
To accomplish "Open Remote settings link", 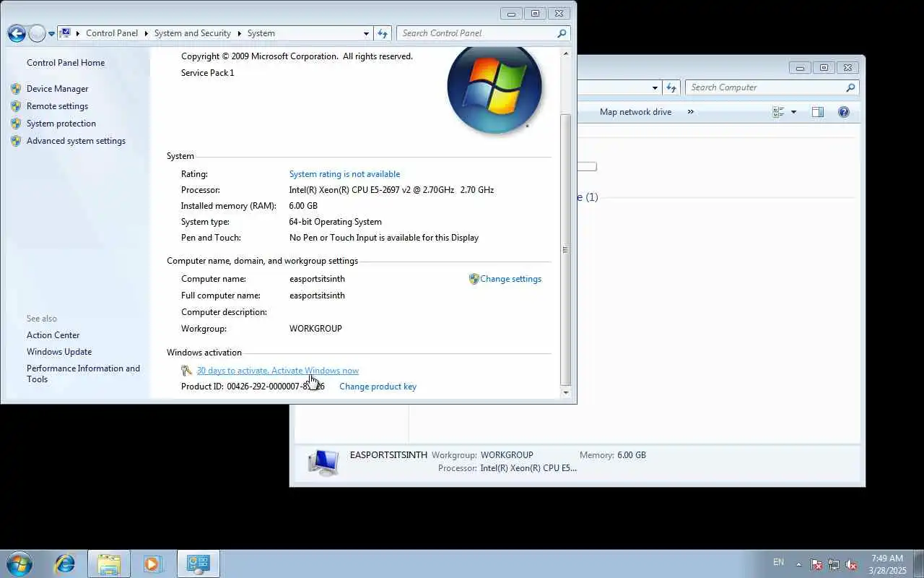I will [x=57, y=106].
